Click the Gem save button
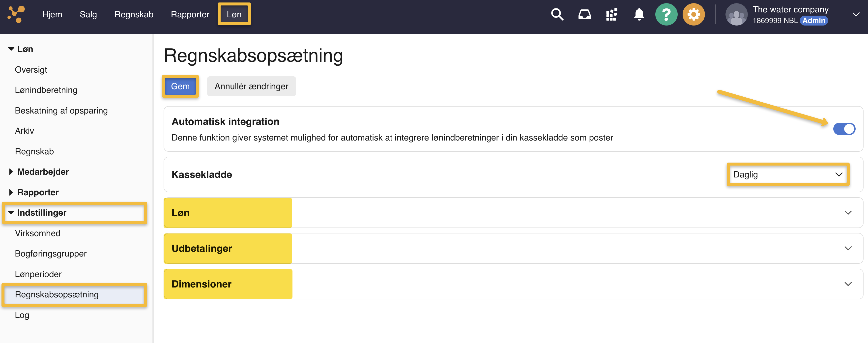The width and height of the screenshot is (868, 343). click(180, 86)
